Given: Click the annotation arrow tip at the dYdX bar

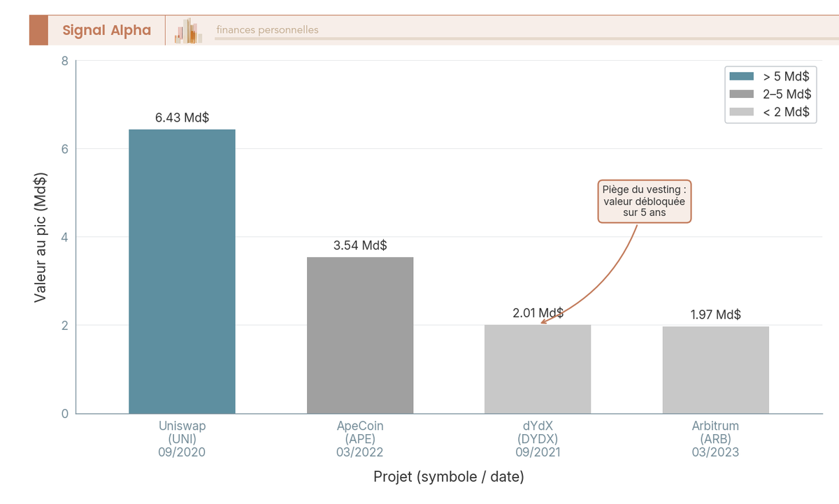Looking at the screenshot, I should [542, 322].
